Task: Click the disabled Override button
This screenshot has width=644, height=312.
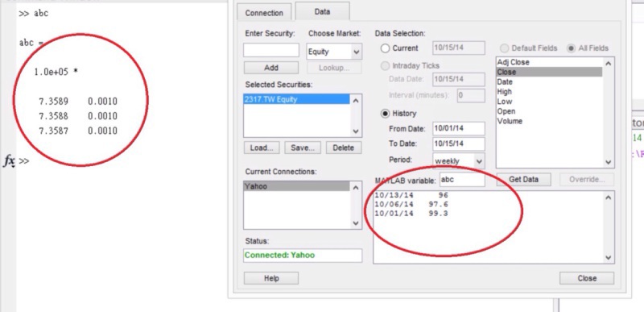Action: pos(587,180)
